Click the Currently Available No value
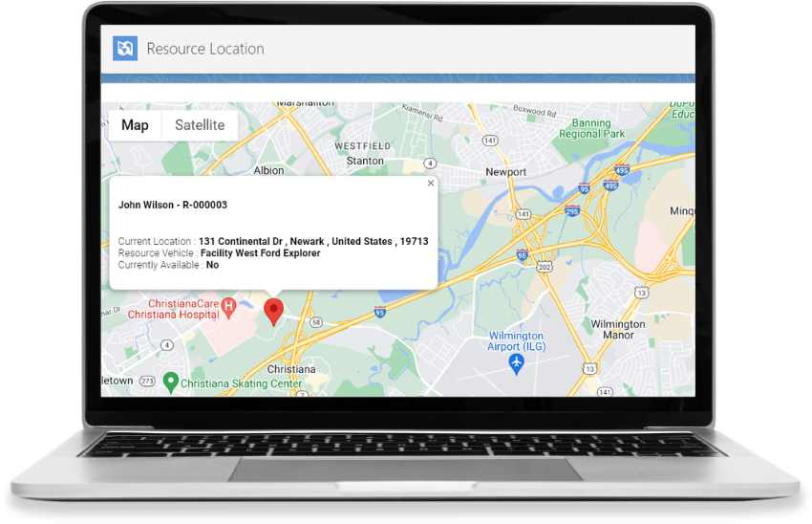 coord(212,265)
